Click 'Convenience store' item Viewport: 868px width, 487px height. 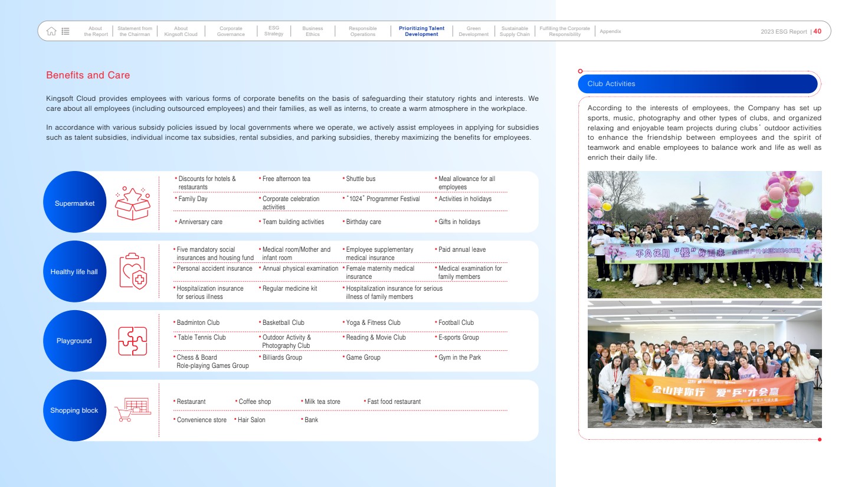click(x=201, y=420)
